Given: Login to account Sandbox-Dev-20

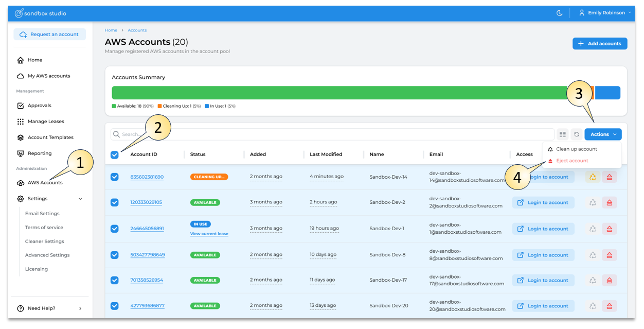Looking at the screenshot, I should [543, 306].
